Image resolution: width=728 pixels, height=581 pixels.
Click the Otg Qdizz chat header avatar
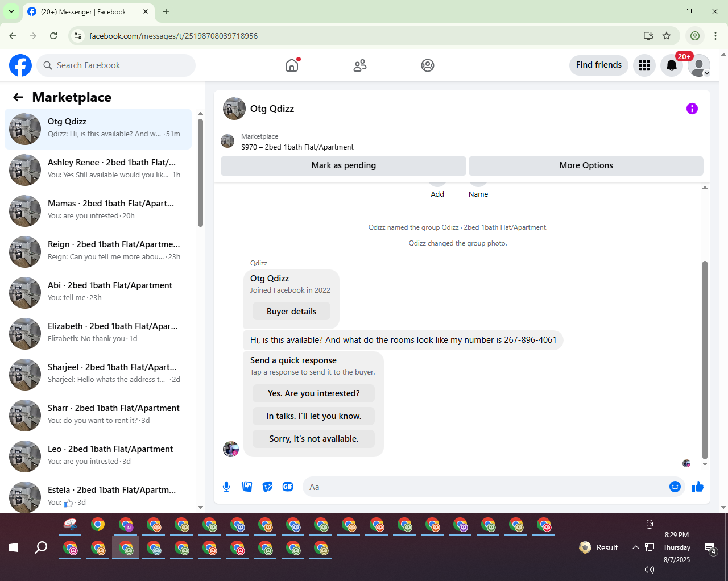pos(234,109)
